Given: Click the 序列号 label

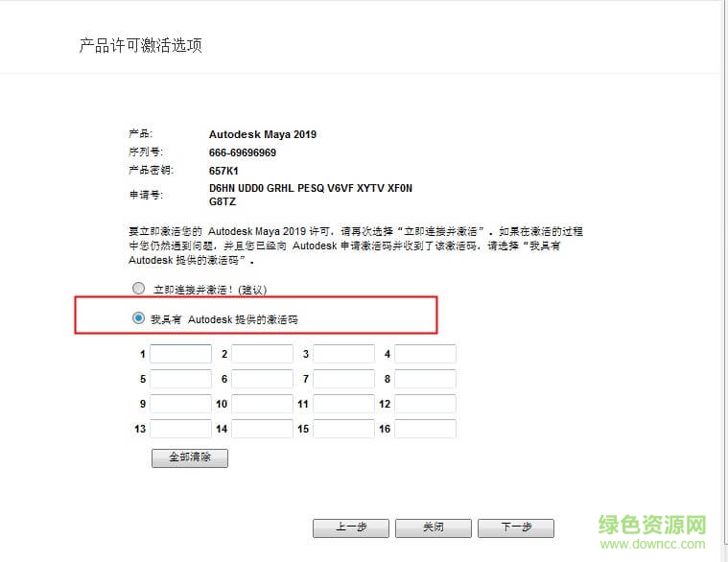Looking at the screenshot, I should 146,152.
